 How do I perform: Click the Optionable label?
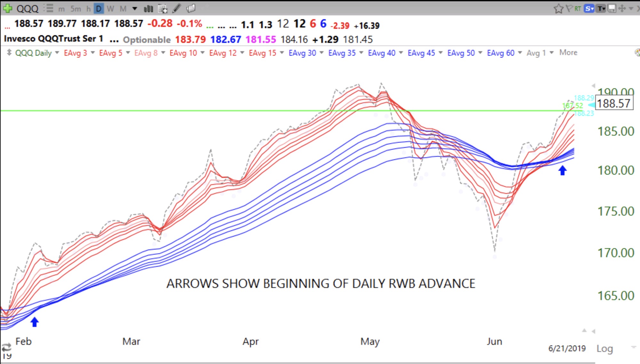[x=147, y=40]
